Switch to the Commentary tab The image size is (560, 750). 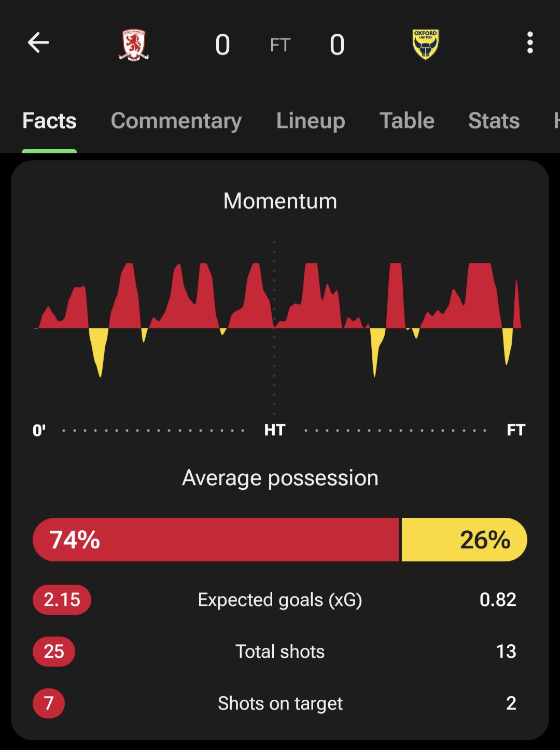point(176,121)
